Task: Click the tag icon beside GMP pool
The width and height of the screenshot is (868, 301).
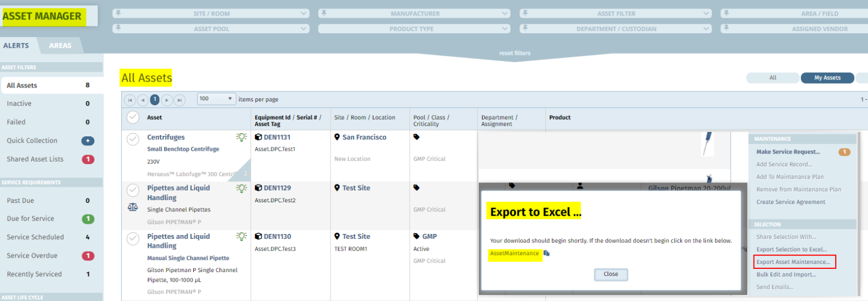Action: pos(417,236)
